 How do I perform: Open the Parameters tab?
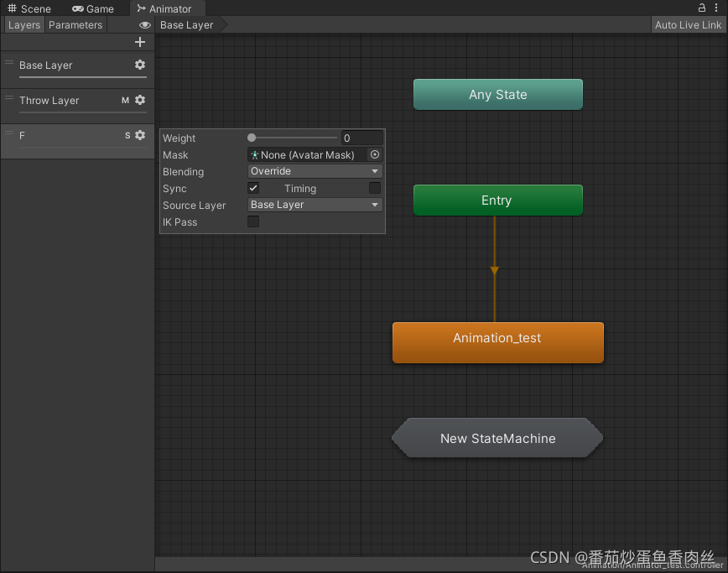[x=75, y=25]
